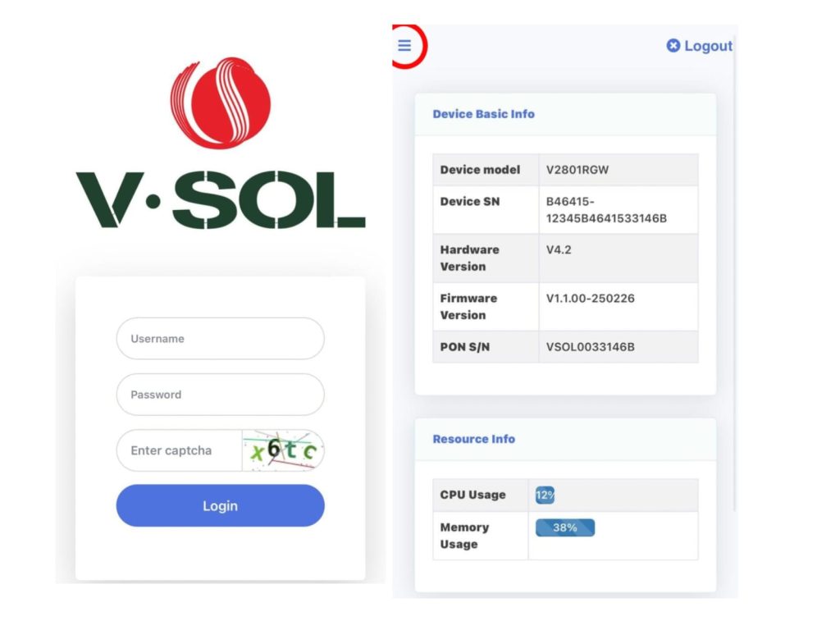Viewport: 840px width, 630px height.
Task: Click the V-SOL wordmark text
Action: [220, 199]
